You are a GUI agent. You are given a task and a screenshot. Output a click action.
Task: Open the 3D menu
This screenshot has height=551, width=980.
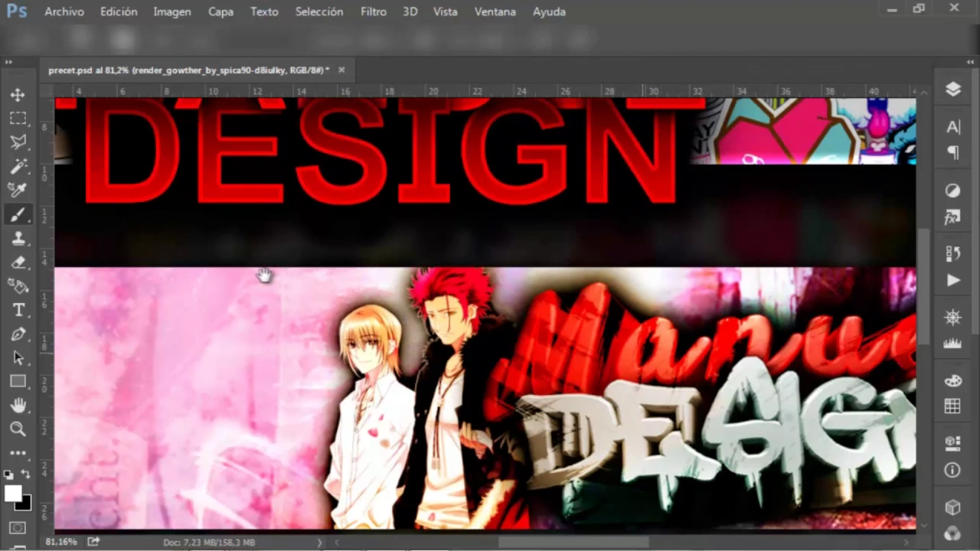pyautogui.click(x=410, y=11)
